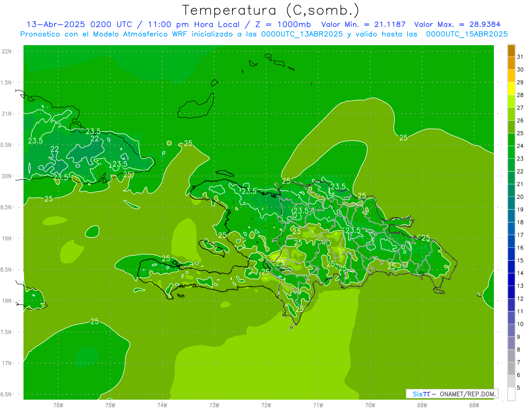Click the colorbar label "10"
The width and height of the screenshot is (532, 411).
(x=520, y=324)
